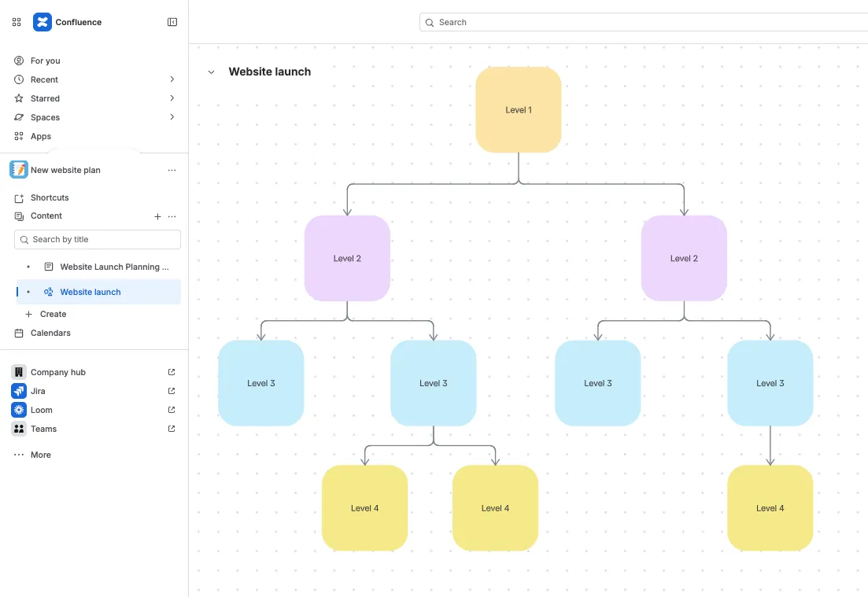Click the top Search field
Screen dimensions: 868x597
(643, 22)
